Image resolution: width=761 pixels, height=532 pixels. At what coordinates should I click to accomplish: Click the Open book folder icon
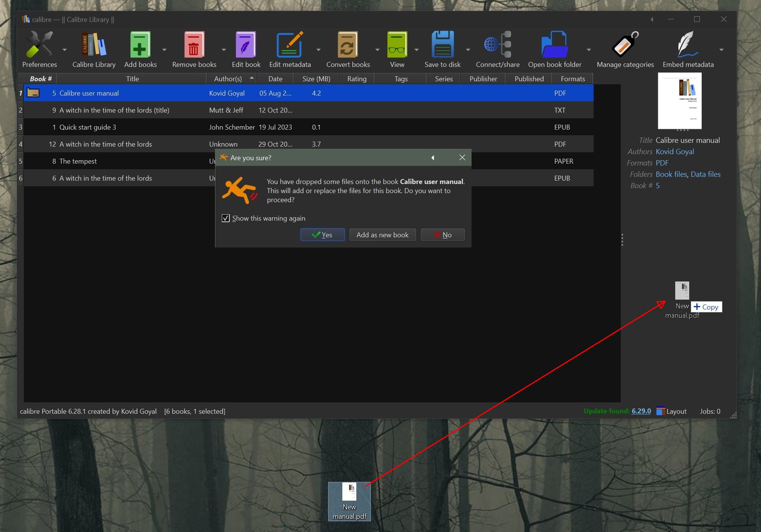click(x=555, y=44)
